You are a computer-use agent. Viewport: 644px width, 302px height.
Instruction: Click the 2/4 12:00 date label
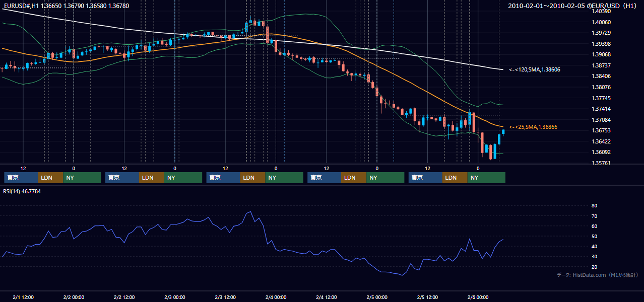(x=326, y=297)
